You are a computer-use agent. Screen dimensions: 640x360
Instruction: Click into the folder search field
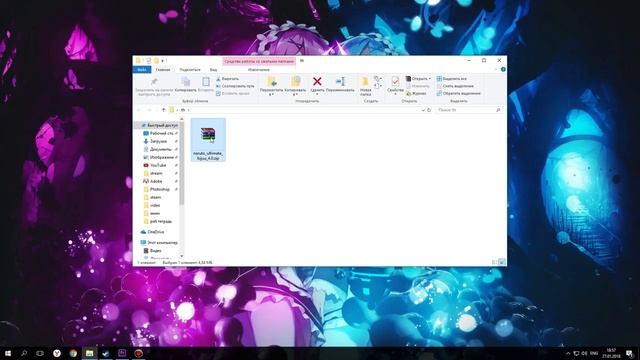(x=469, y=110)
